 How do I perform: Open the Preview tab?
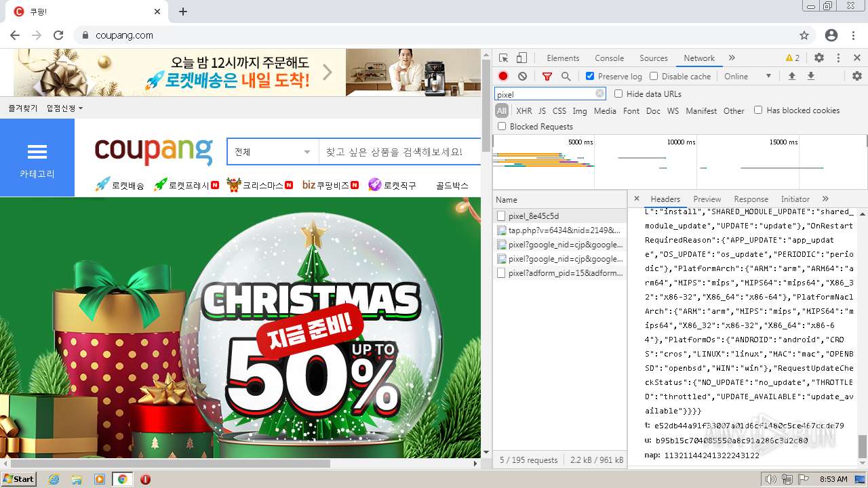707,199
